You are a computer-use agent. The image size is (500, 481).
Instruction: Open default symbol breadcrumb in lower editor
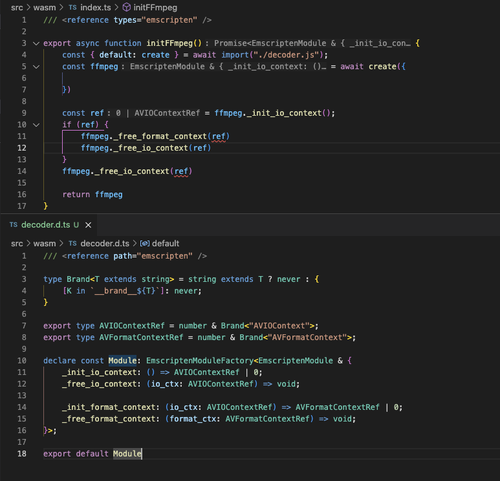(166, 244)
